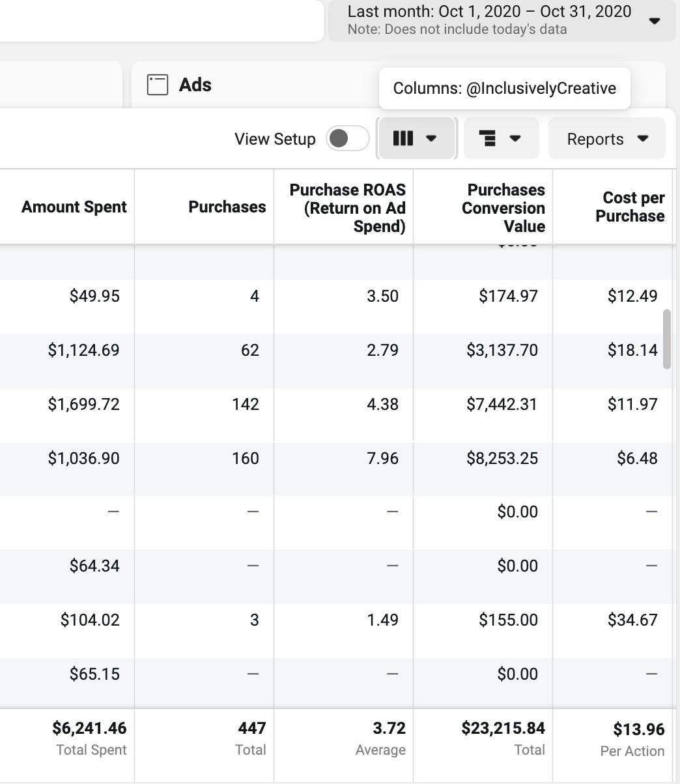Click the breakdown rows icon

487,138
